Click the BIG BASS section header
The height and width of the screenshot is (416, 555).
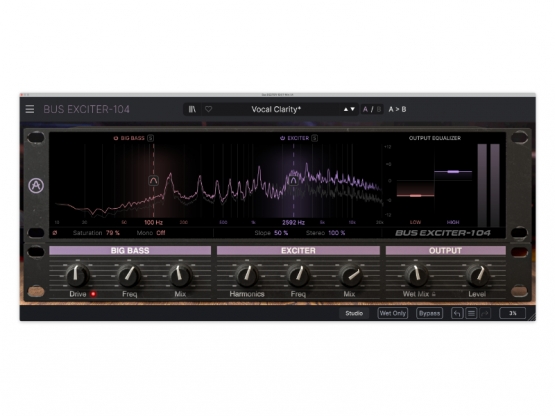pos(130,250)
